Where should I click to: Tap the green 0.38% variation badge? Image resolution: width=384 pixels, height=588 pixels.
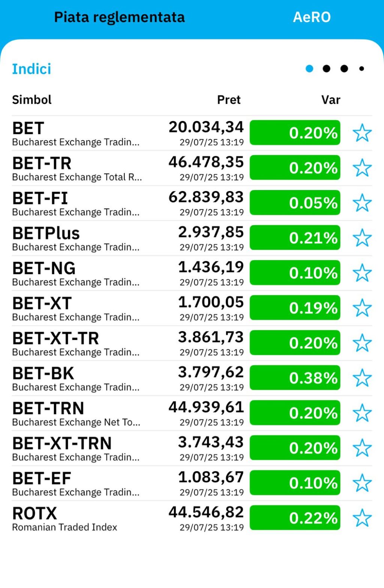295,378
